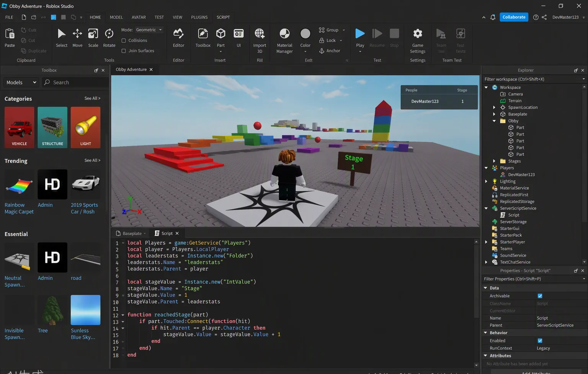Image resolution: width=588 pixels, height=374 pixels.
Task: Select the Move tool
Action: pyautogui.click(x=77, y=38)
